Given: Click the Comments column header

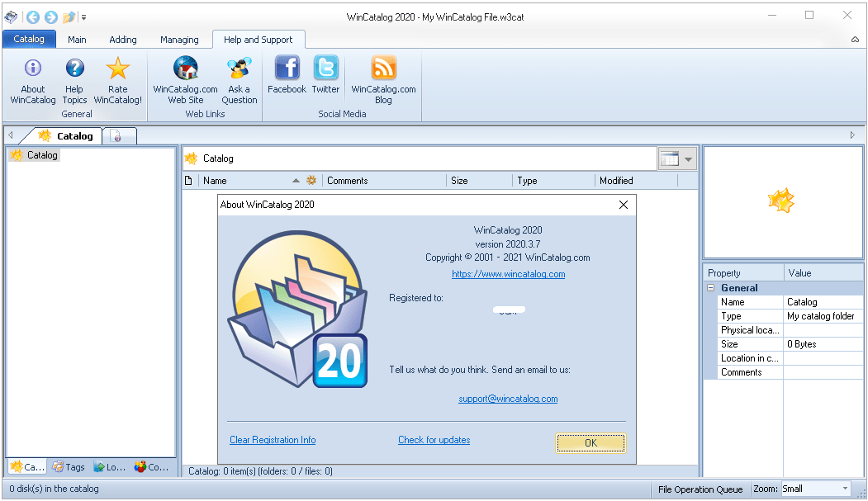Looking at the screenshot, I should pyautogui.click(x=384, y=180).
